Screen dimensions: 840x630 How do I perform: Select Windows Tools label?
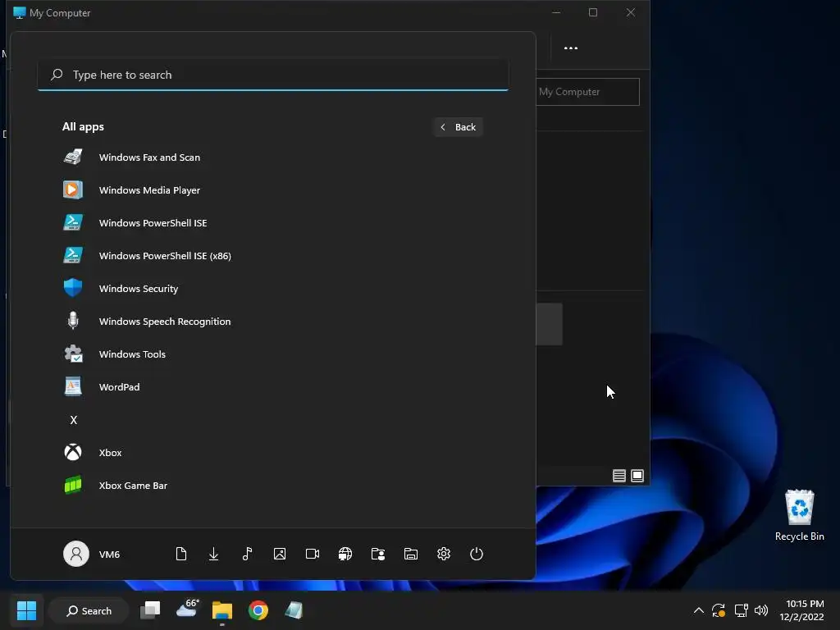[x=132, y=354]
